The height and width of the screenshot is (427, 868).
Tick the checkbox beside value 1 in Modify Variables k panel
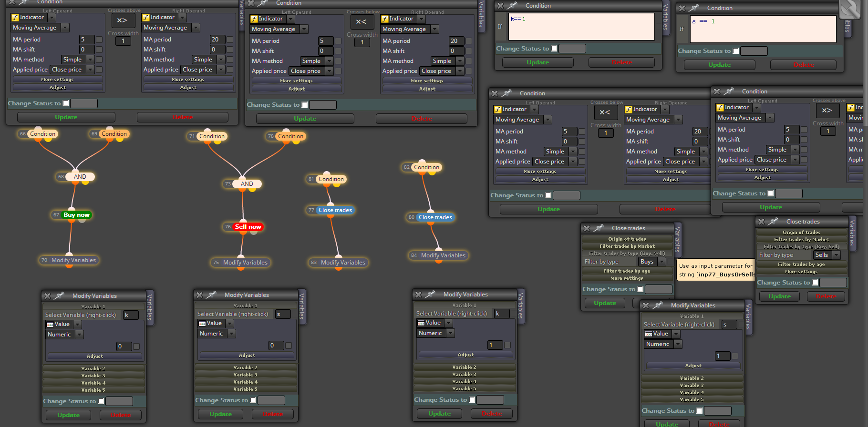click(507, 345)
